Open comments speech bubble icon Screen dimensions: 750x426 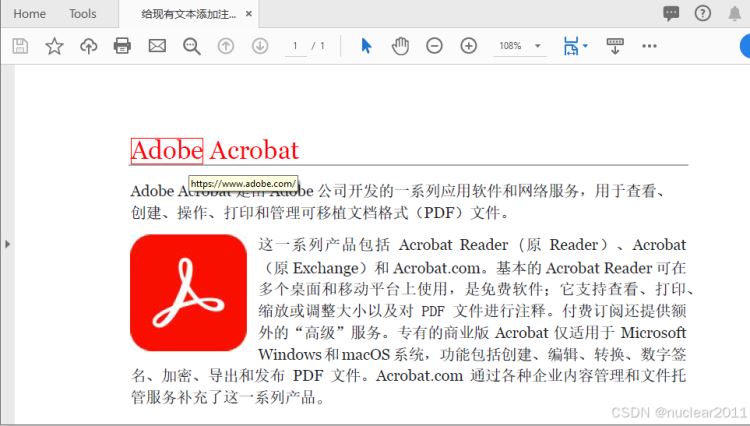click(x=671, y=13)
